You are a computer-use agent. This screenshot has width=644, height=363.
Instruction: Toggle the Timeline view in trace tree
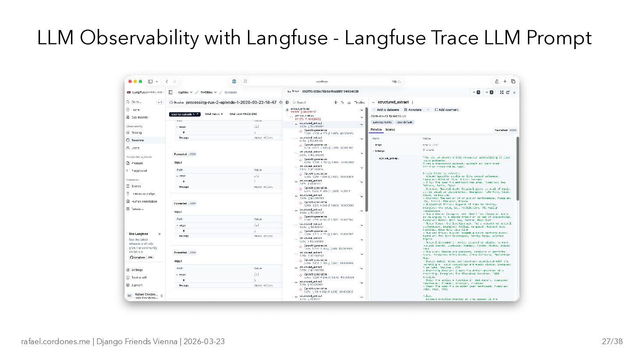(x=359, y=103)
